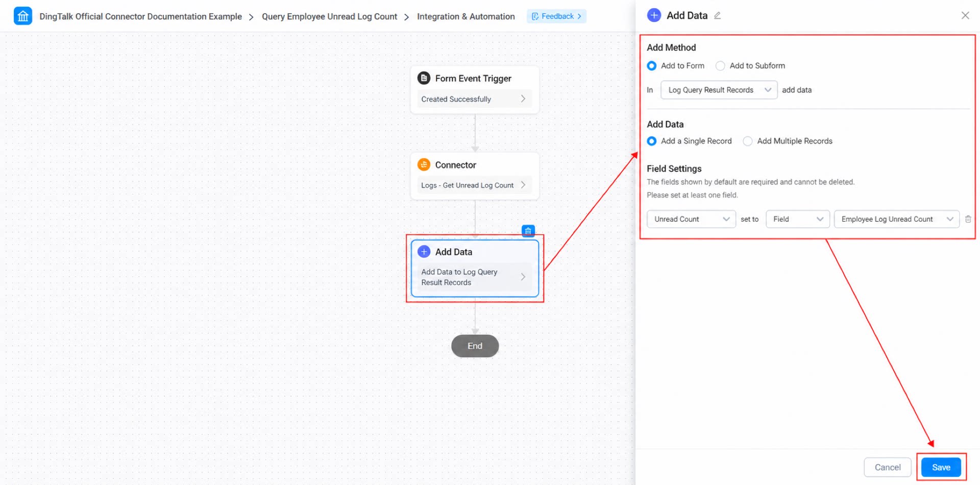Select Add a Single Record option
980x485 pixels.
point(652,141)
